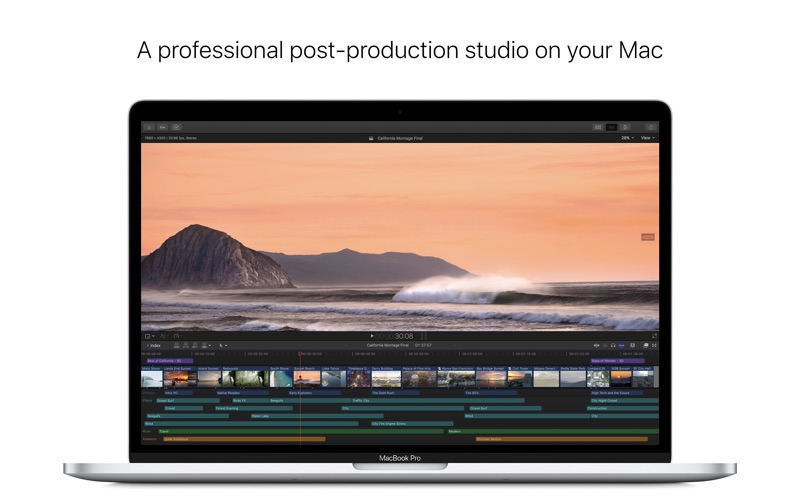Select The Gold Rush dialogue clip
This screenshot has height=500, width=800.
click(x=395, y=393)
